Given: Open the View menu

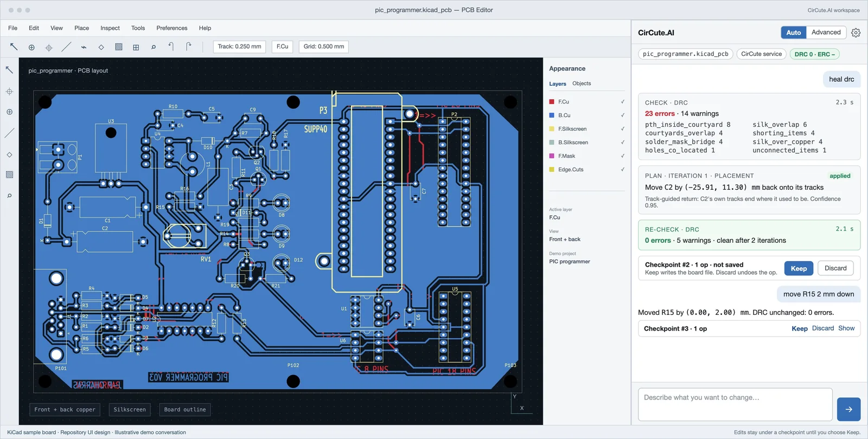Looking at the screenshot, I should click(56, 28).
